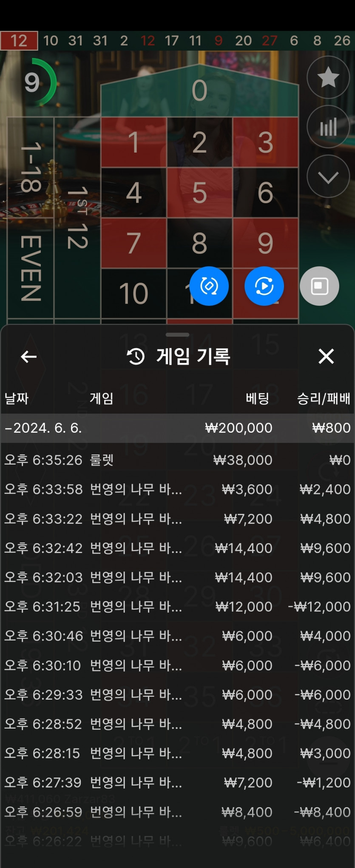The image size is (355, 868).
Task: Open the 오후 6:33:58 game record
Action: tap(177, 489)
